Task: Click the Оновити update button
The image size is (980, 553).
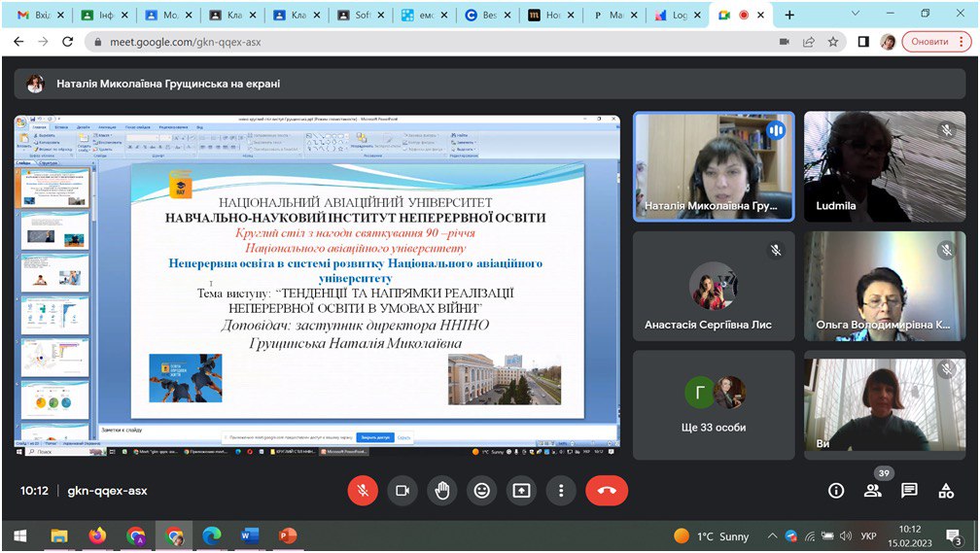Action: (936, 42)
